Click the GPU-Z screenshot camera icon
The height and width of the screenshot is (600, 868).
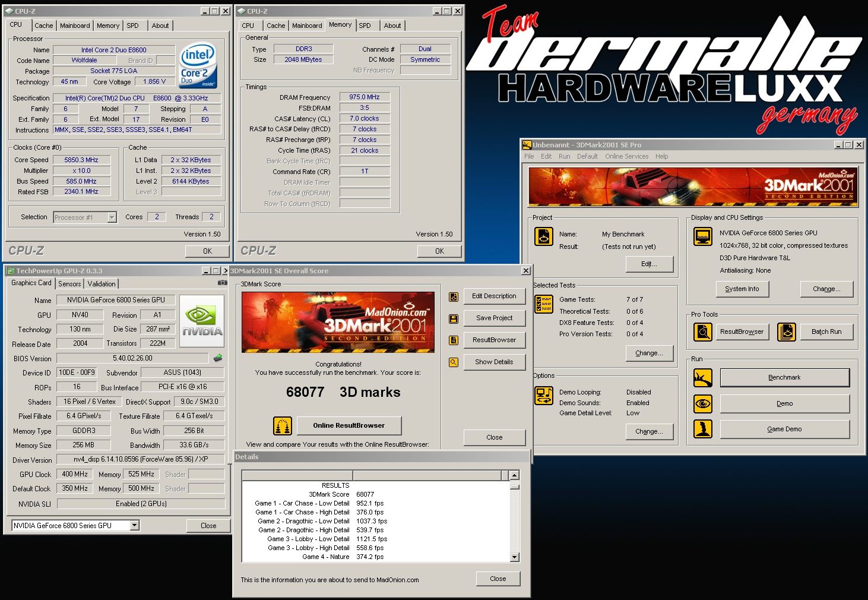pos(223,283)
